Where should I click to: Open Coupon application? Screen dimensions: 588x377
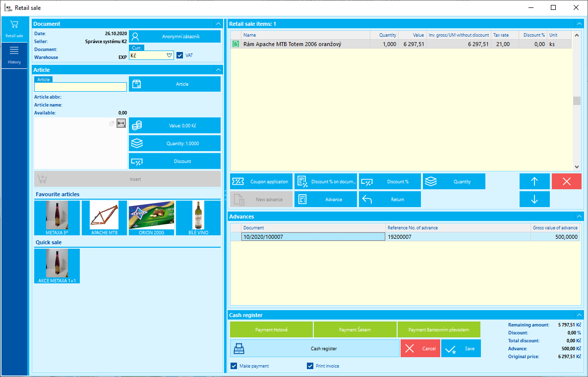point(261,181)
